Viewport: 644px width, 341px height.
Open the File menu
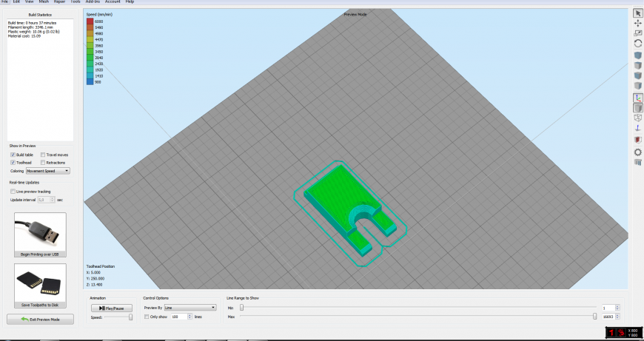tap(4, 1)
